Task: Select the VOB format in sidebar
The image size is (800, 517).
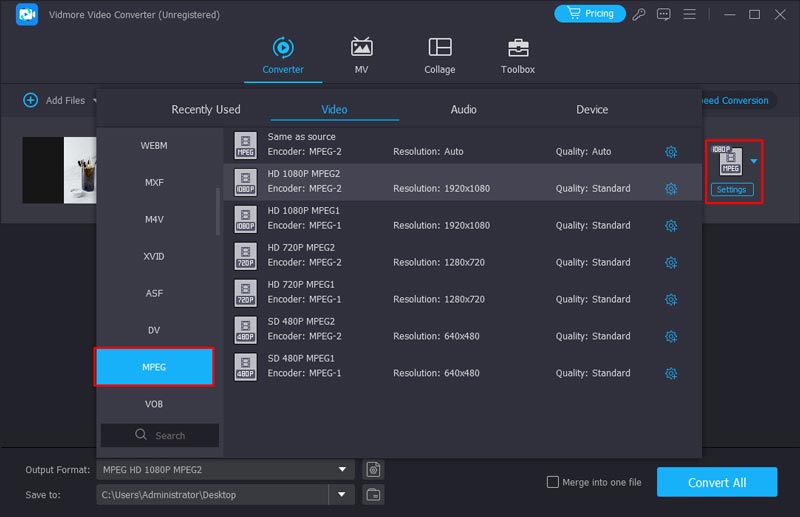Action: 154,404
